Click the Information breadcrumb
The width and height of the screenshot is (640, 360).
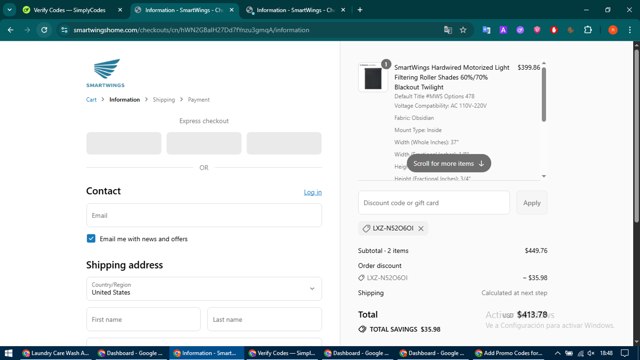click(124, 100)
